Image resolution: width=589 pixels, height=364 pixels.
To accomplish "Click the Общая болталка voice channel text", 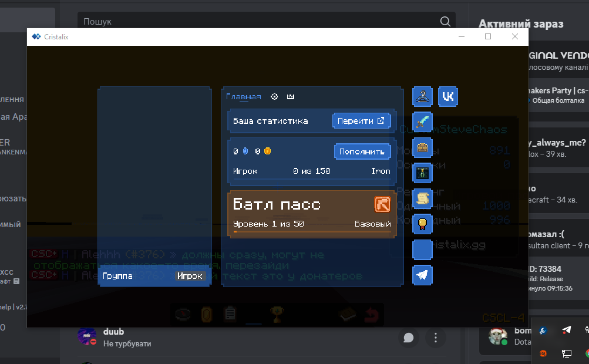I will click(558, 100).
